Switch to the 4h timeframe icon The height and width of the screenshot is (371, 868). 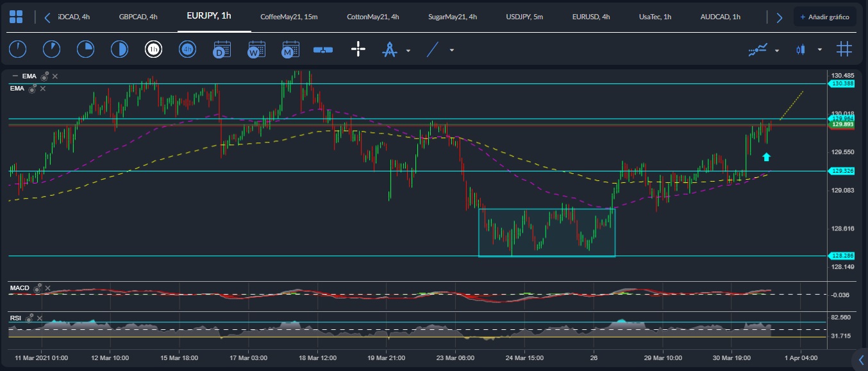187,49
